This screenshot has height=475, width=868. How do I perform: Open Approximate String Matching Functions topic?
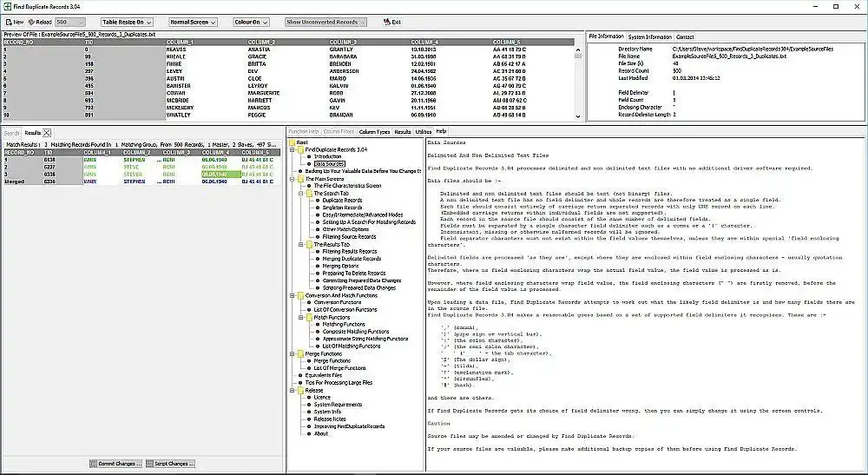365,339
